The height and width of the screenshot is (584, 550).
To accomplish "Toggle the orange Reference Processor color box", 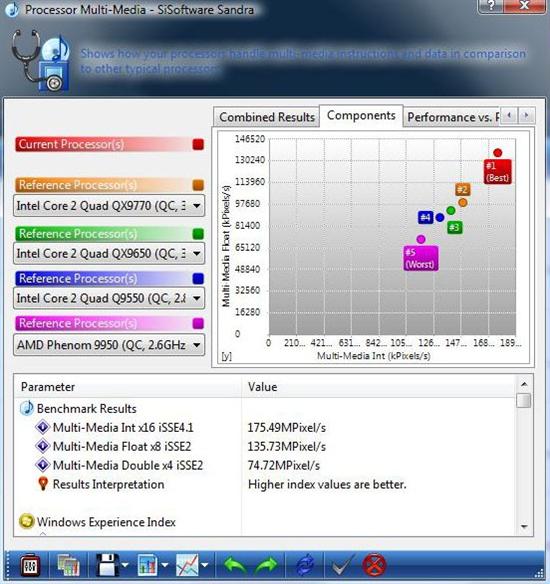I will pyautogui.click(x=198, y=185).
